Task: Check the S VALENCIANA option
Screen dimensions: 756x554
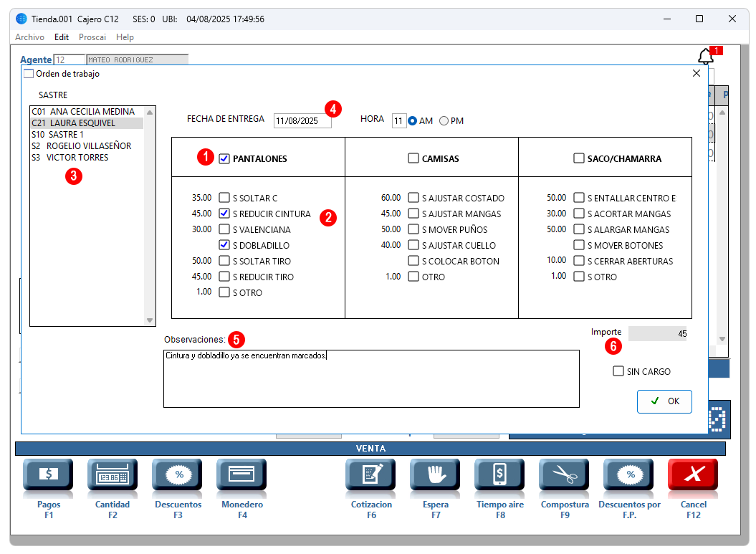Action: point(224,229)
